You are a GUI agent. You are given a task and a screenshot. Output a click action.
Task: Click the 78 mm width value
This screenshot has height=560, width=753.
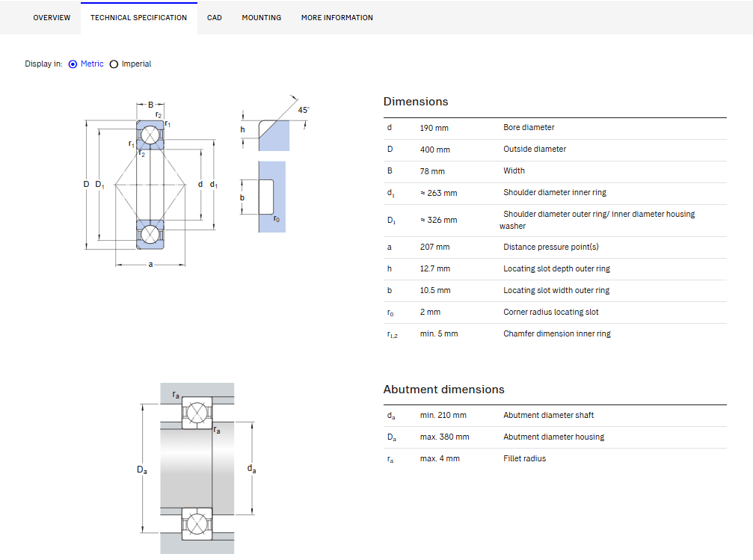(432, 171)
